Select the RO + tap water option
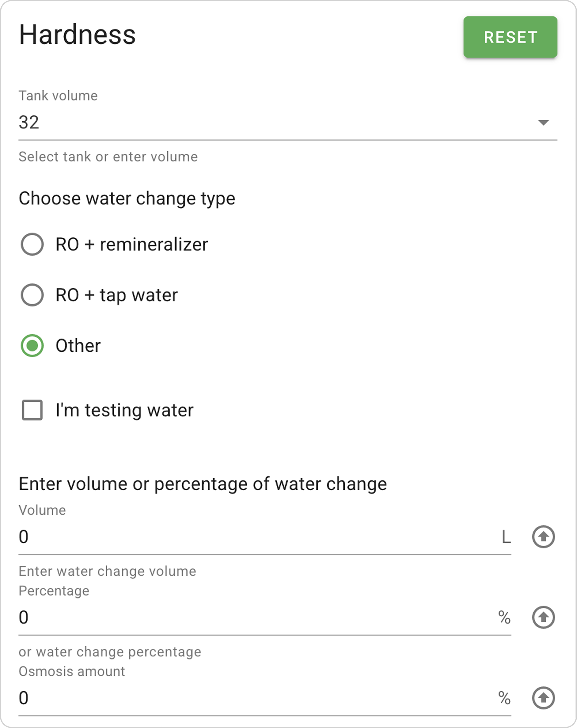Image resolution: width=577 pixels, height=728 pixels. pos(32,295)
